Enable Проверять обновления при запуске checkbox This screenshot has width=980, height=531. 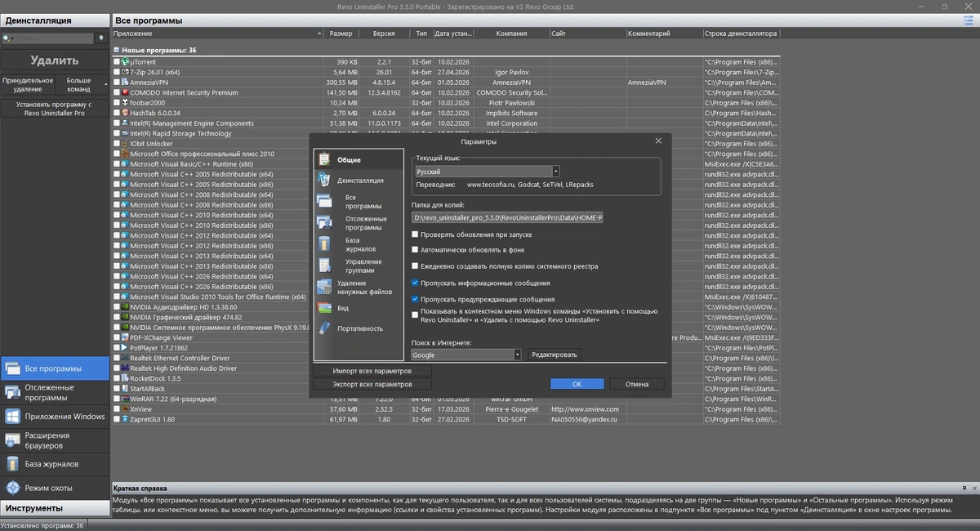click(x=416, y=234)
